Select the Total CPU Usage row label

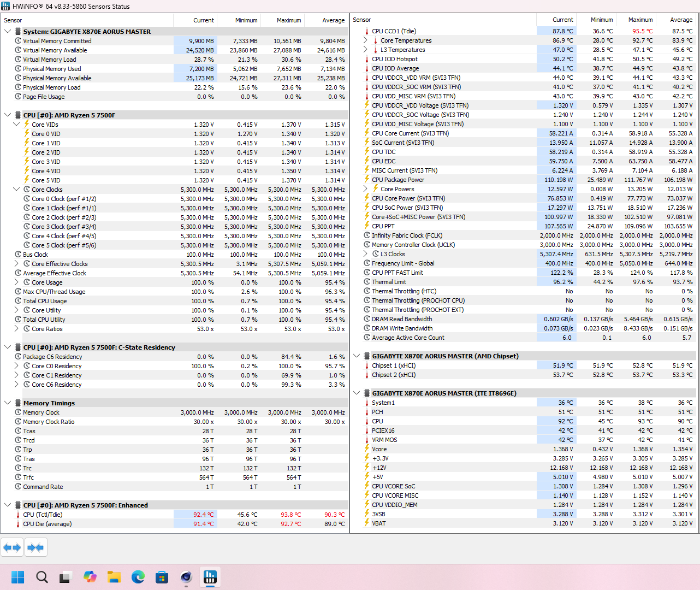click(45, 301)
